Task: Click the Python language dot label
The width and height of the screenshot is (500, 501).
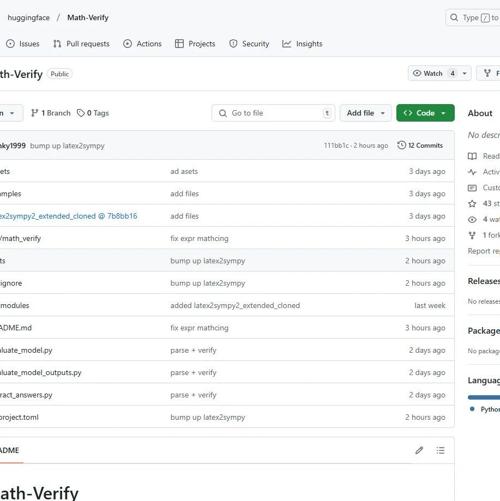Action: point(485,409)
